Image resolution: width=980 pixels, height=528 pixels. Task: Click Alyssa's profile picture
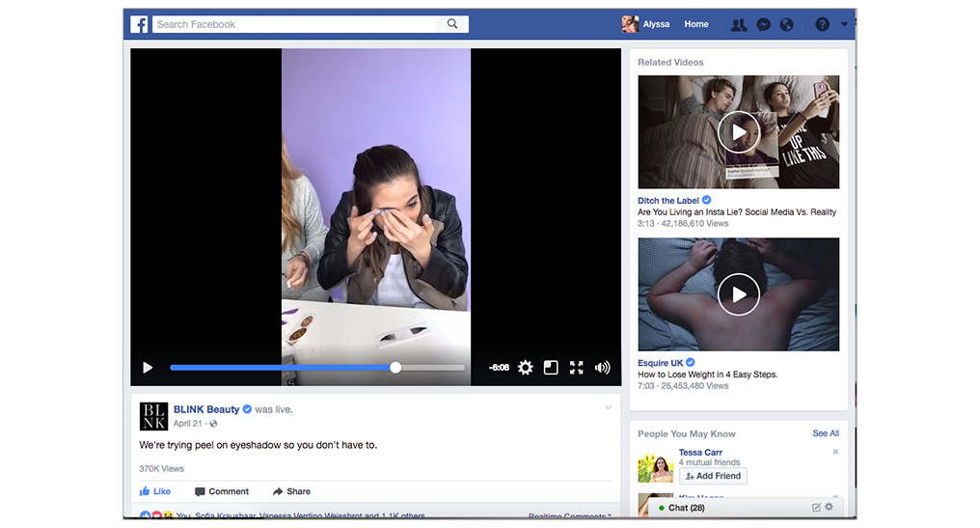coord(630,24)
